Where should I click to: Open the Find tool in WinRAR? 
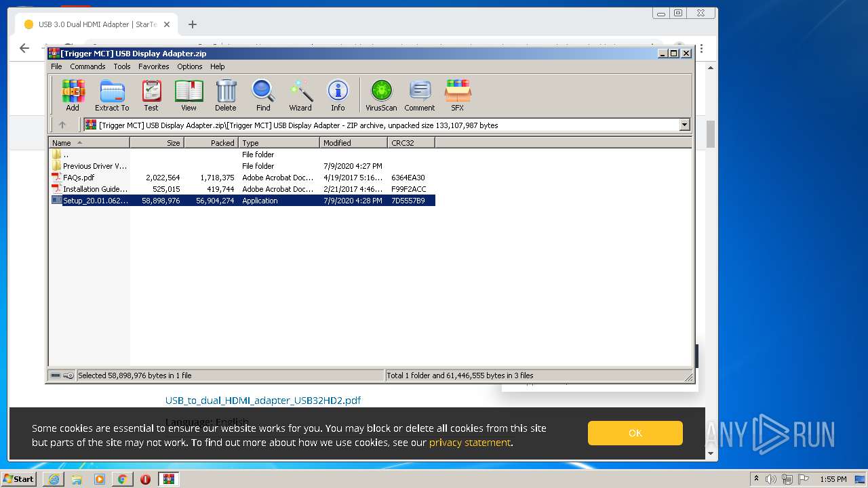[x=263, y=95]
